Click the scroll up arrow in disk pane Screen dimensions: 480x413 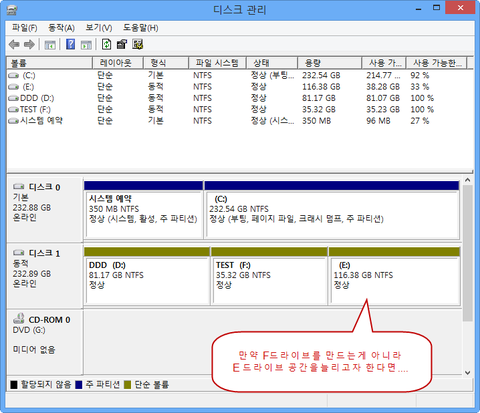468,180
